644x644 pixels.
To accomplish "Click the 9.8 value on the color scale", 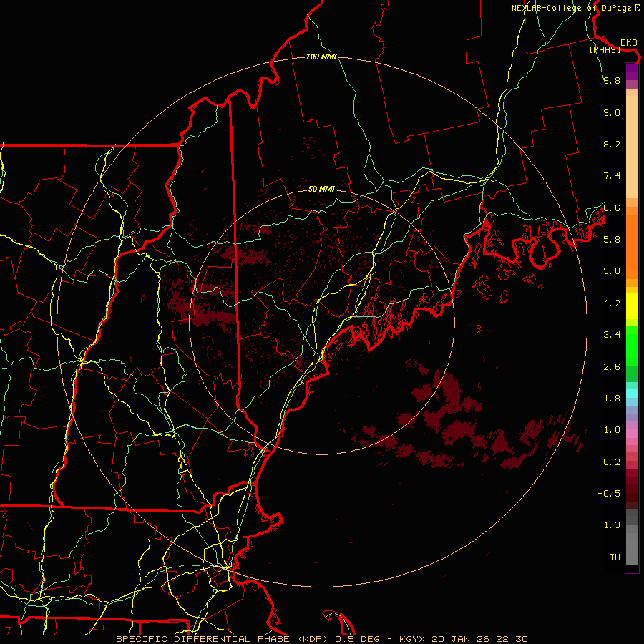I will [x=612, y=81].
